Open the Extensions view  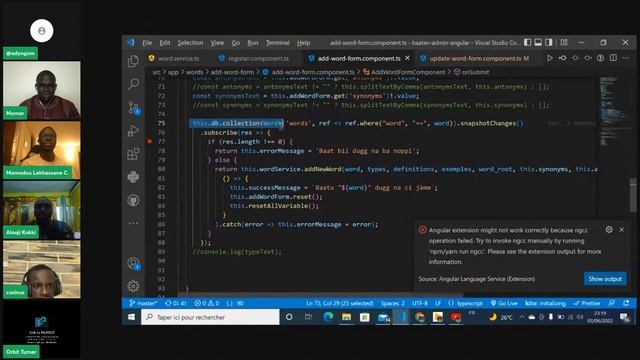pyautogui.click(x=133, y=154)
